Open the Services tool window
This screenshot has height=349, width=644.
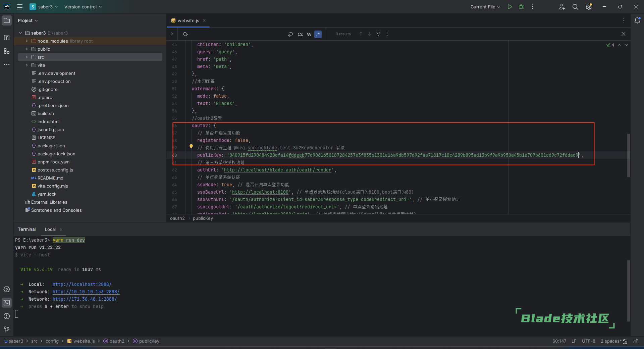pos(7,289)
